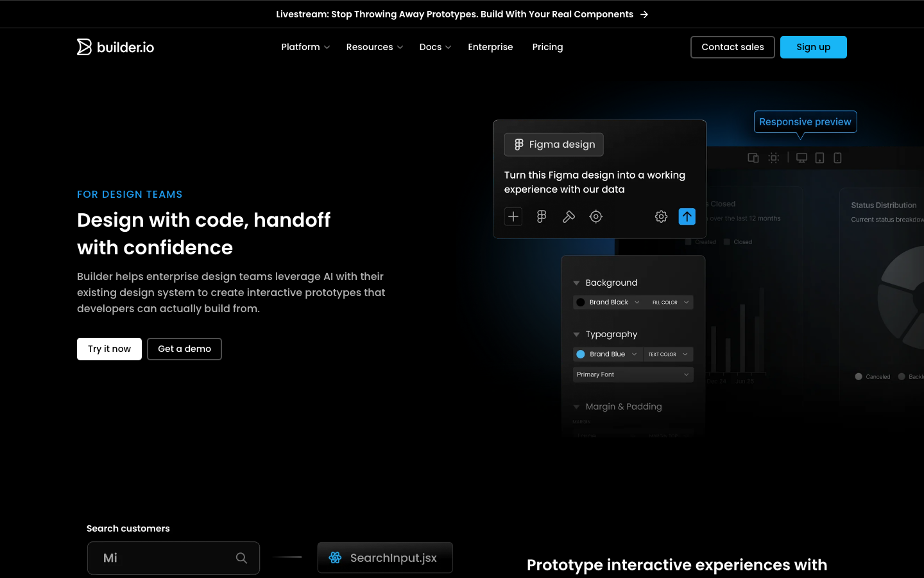Open the Brand Black dropdown

(608, 302)
